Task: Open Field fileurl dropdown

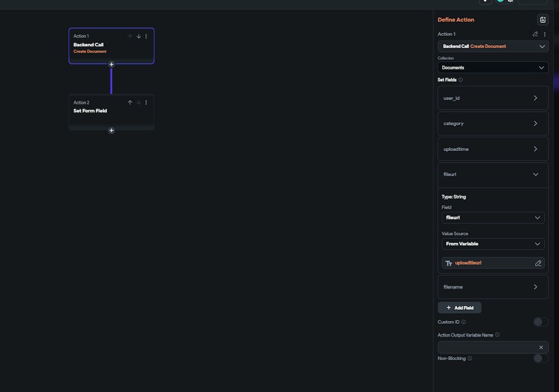Action: coord(492,218)
